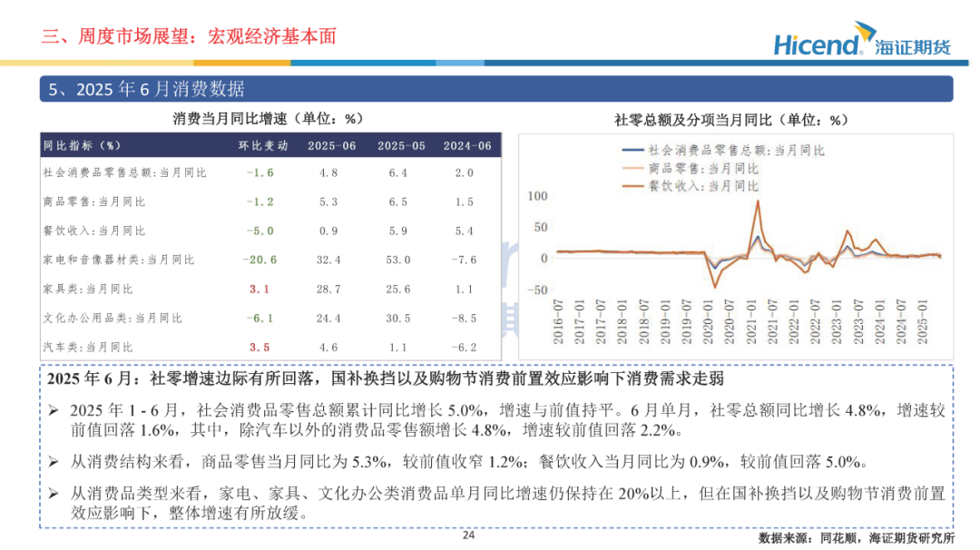Select the row label 餐饮收入:当月同比 in table
This screenshot has width=980, height=550.
coord(93,231)
